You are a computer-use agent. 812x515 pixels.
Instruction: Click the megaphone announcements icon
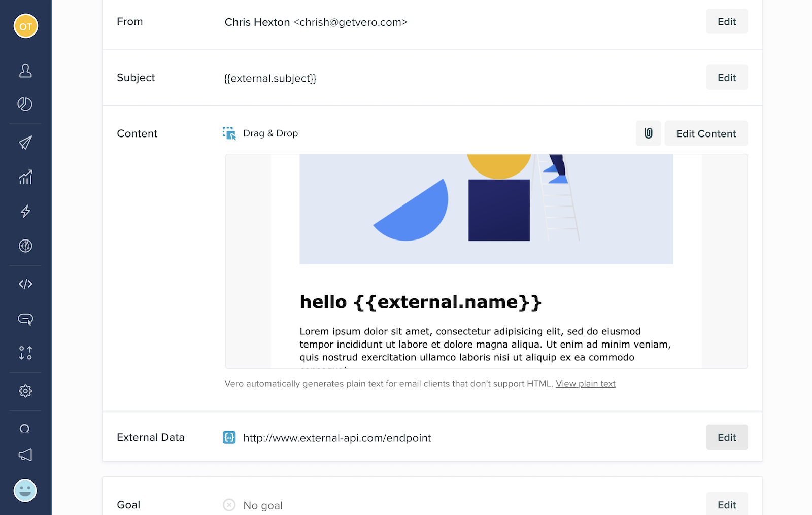(x=25, y=455)
